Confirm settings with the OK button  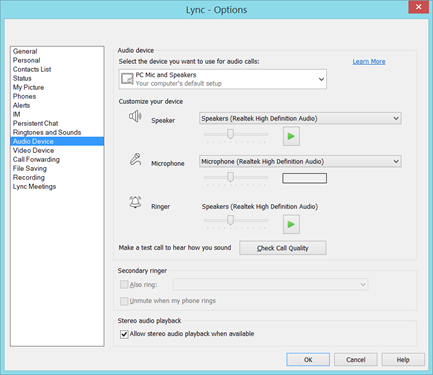tap(308, 360)
